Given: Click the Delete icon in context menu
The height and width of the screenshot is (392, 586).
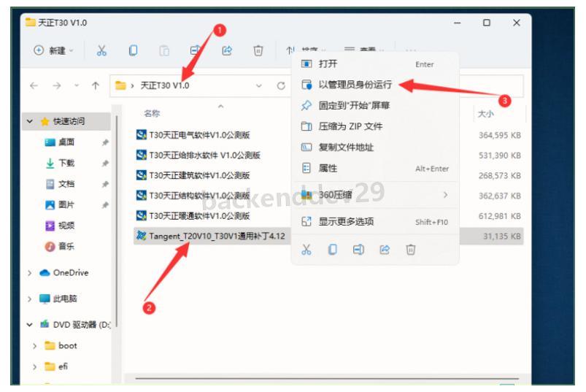Looking at the screenshot, I should pyautogui.click(x=410, y=250).
